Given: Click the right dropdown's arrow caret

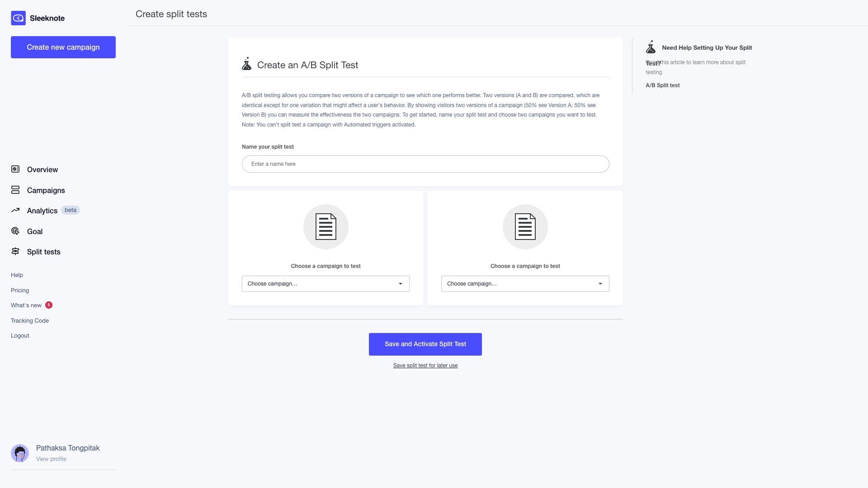Looking at the screenshot, I should 600,284.
